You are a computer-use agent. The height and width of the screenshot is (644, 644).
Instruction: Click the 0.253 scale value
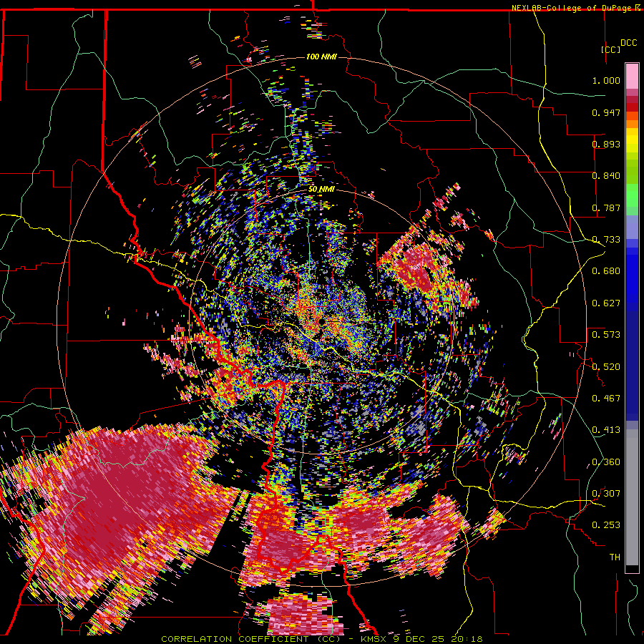[x=606, y=525]
